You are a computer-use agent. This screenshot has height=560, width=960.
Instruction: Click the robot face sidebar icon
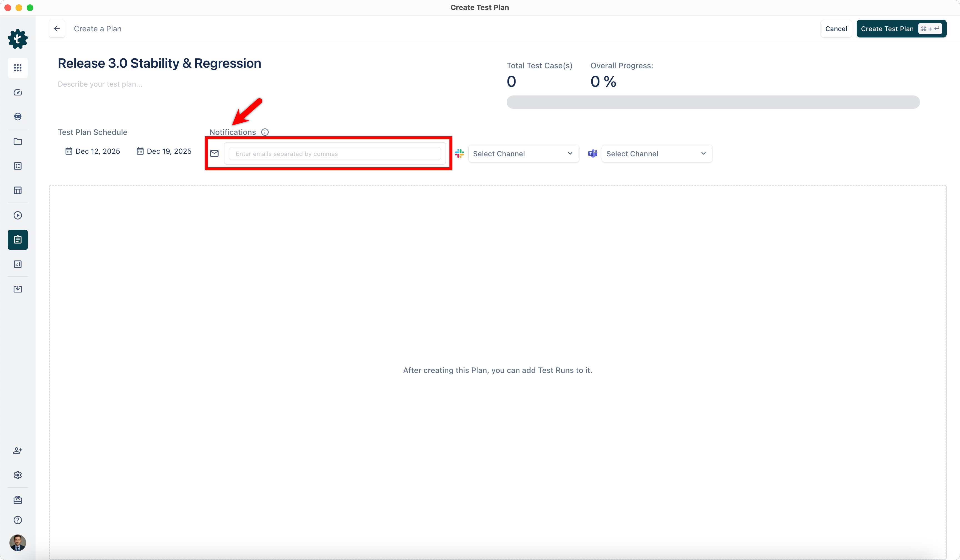[x=17, y=117]
